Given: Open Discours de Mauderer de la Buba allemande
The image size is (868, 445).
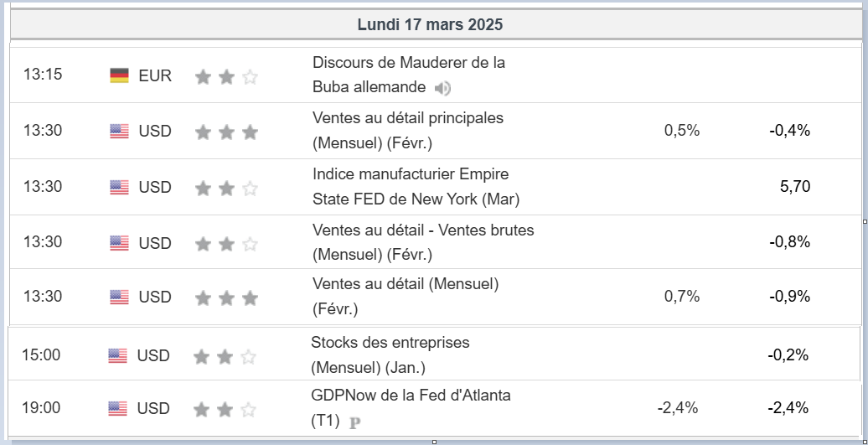Looking at the screenshot, I should tap(408, 63).
